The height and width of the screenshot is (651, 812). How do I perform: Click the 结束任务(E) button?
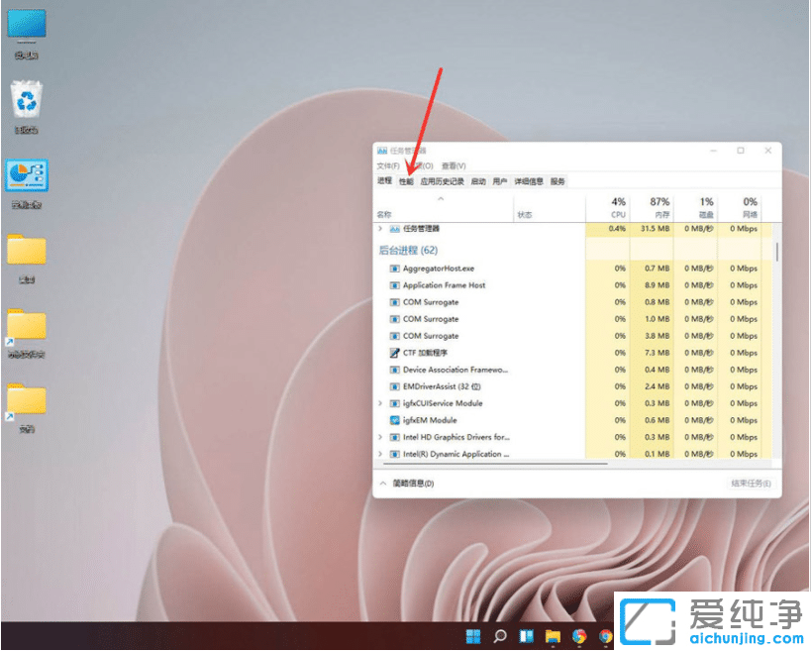click(x=751, y=483)
